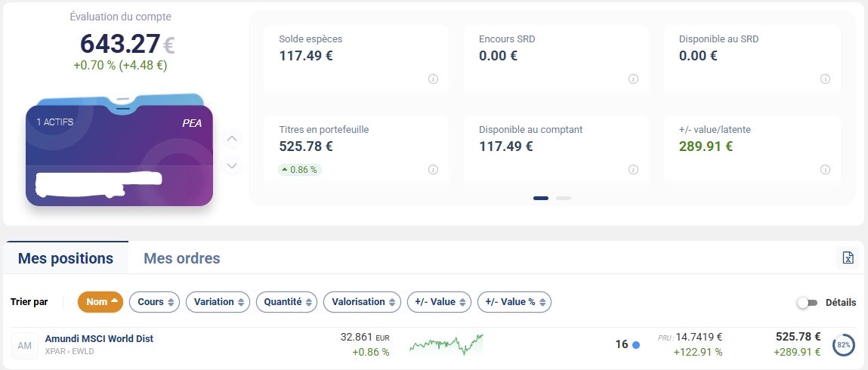Open the Mes ordres tab
This screenshot has width=868, height=370.
click(182, 258)
